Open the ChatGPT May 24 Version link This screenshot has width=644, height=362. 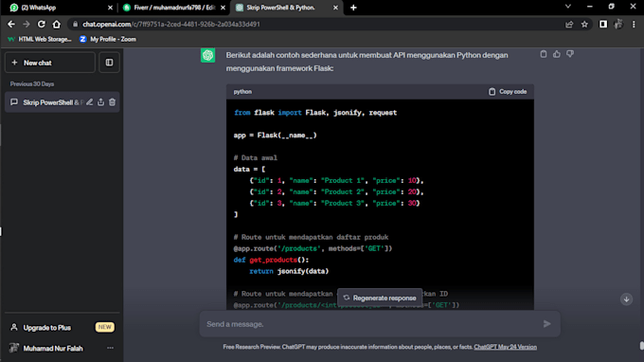click(x=505, y=347)
